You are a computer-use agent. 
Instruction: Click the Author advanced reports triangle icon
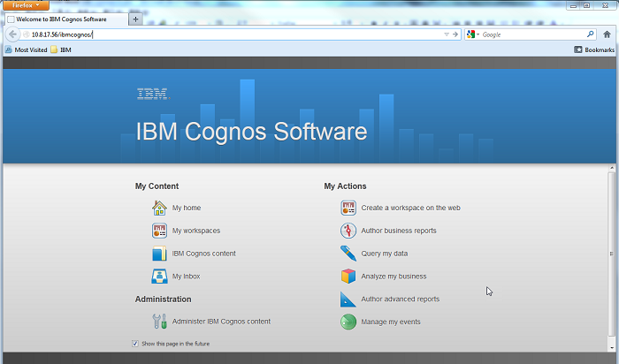coord(348,300)
